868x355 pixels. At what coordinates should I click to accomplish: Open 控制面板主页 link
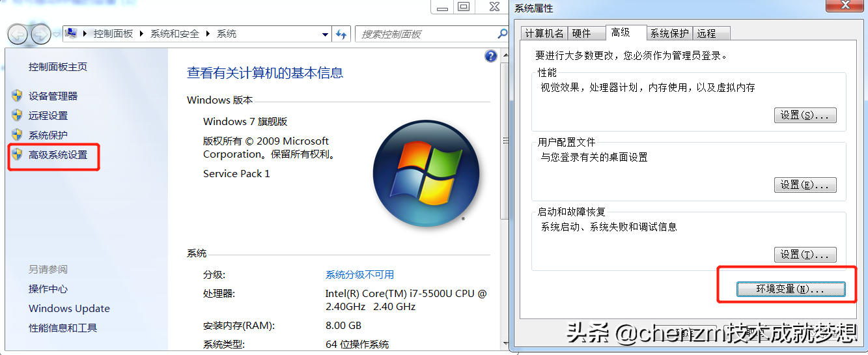58,66
